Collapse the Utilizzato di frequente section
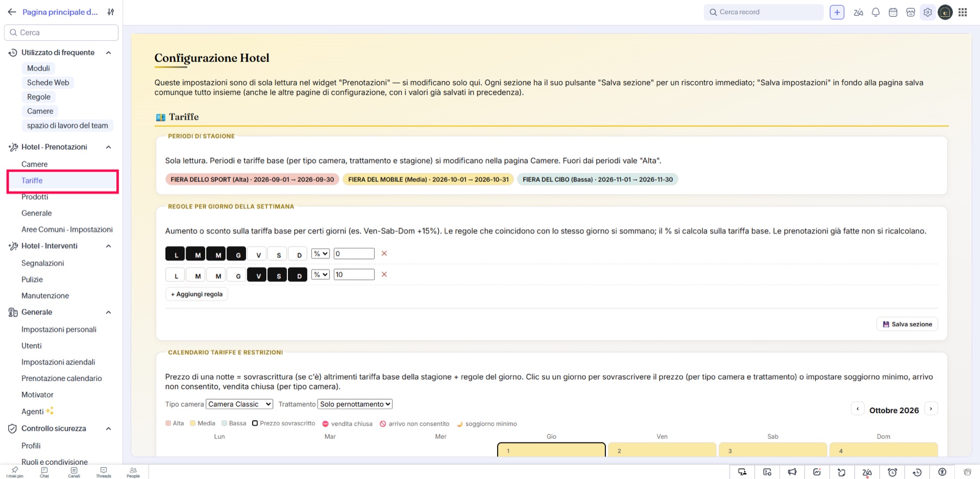This screenshot has height=479, width=980. tap(108, 53)
